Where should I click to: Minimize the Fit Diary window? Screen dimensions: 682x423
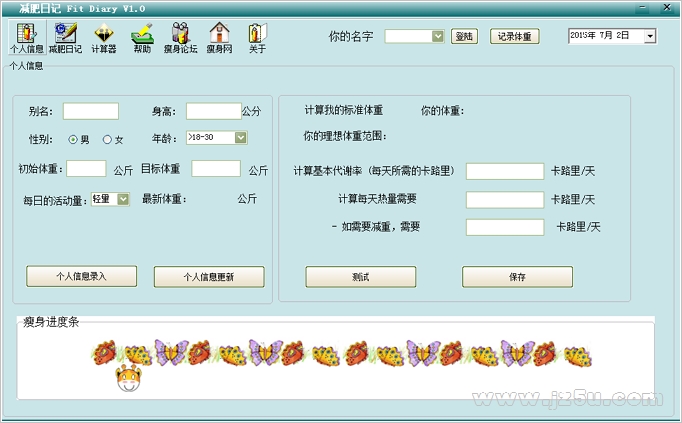coord(642,8)
